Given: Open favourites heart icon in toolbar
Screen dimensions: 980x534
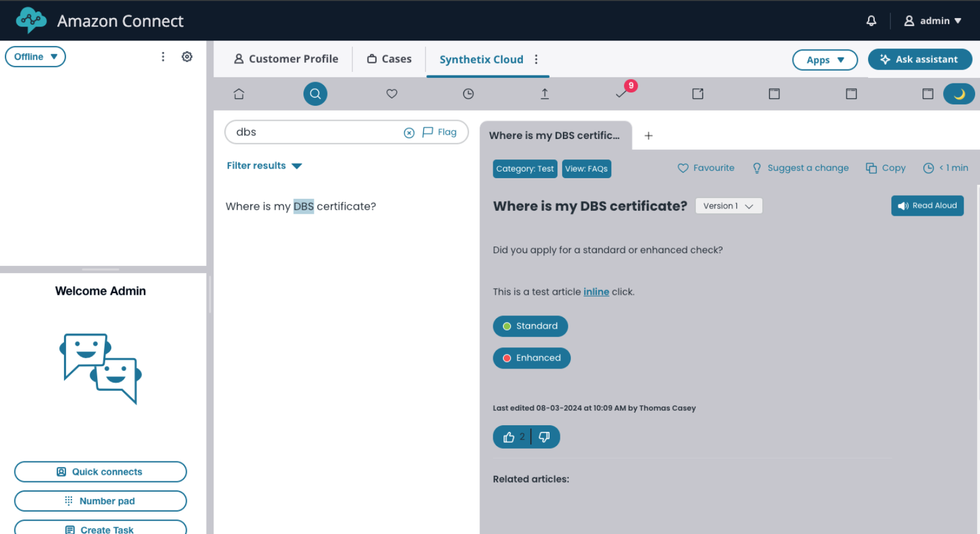Looking at the screenshot, I should pos(392,94).
